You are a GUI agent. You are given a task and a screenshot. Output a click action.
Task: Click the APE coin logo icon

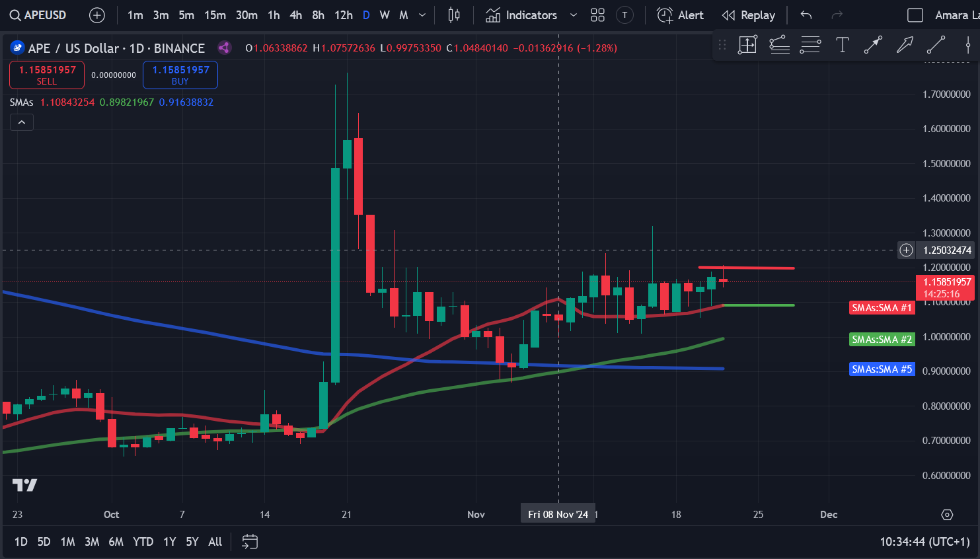pos(17,48)
